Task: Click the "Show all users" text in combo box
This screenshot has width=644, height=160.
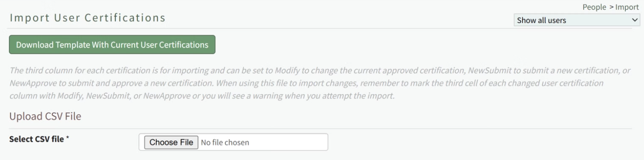Action: [x=541, y=20]
